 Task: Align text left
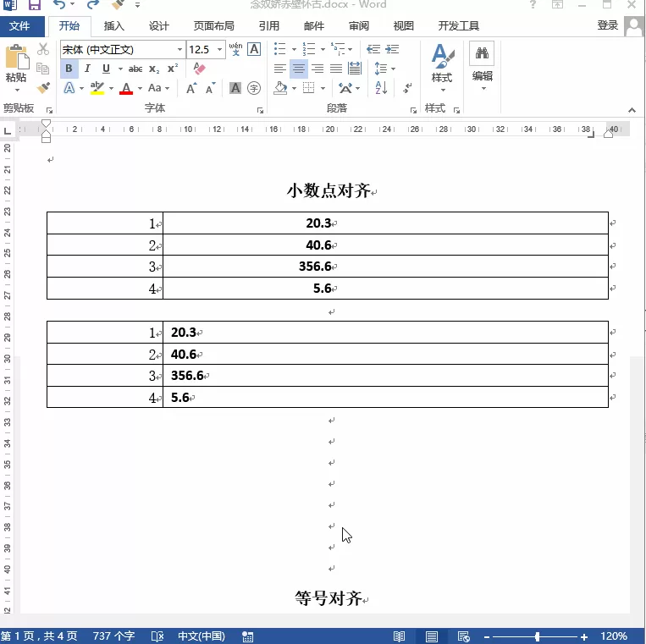point(280,69)
